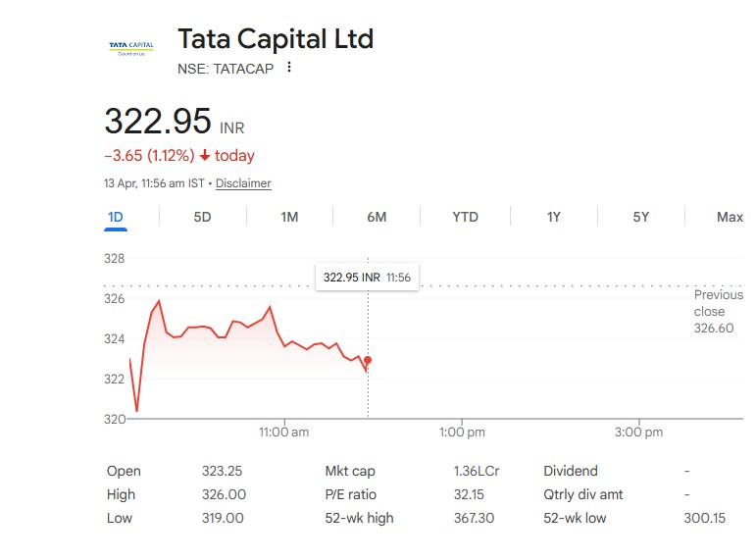Open the three-dot more options menu
756x560 pixels.
click(289, 68)
